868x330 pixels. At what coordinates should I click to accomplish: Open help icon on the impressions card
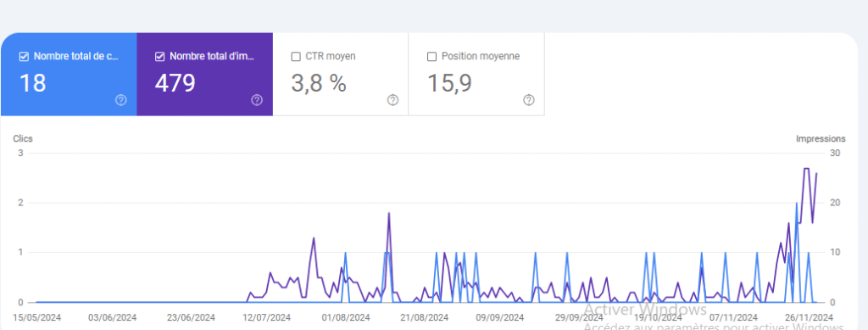[257, 99]
